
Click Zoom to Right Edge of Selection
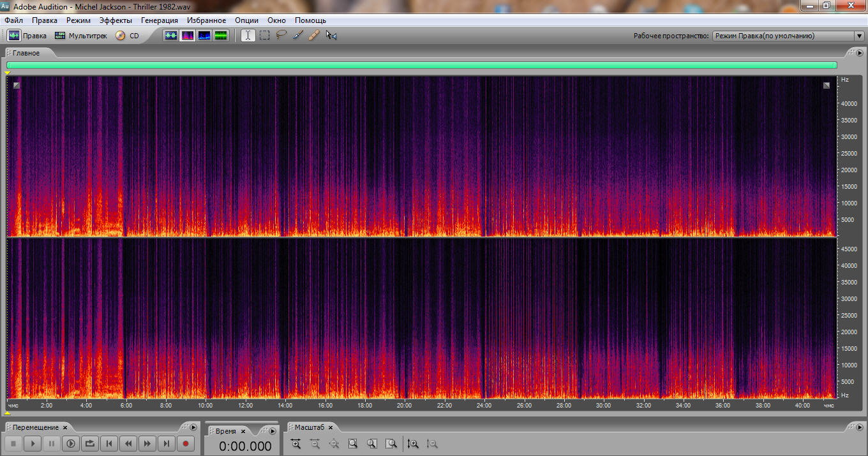391,443
